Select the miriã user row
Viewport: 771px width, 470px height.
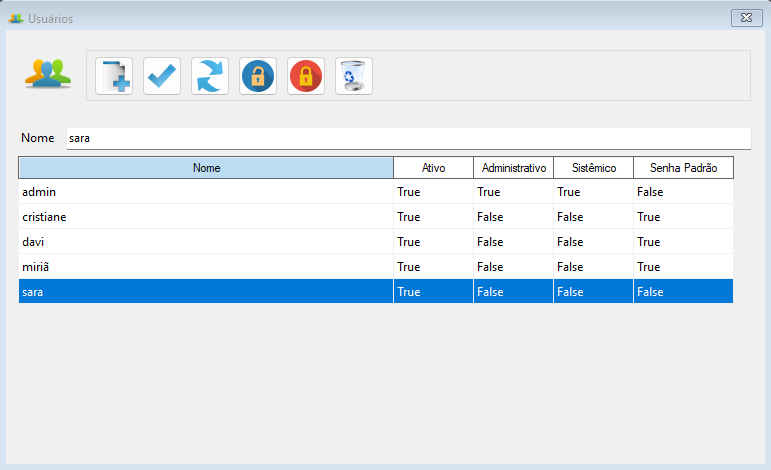[205, 267]
